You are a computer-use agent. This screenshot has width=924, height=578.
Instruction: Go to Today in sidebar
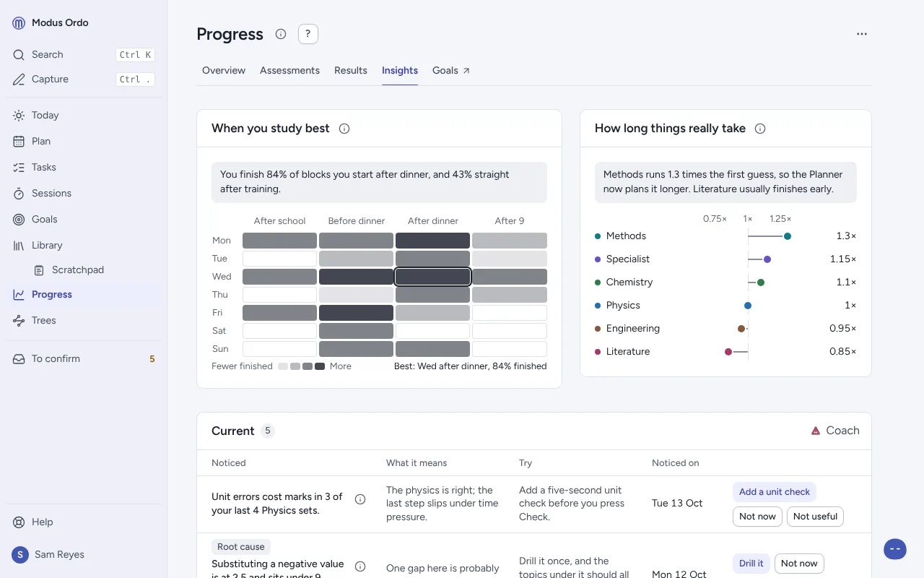click(x=84, y=116)
